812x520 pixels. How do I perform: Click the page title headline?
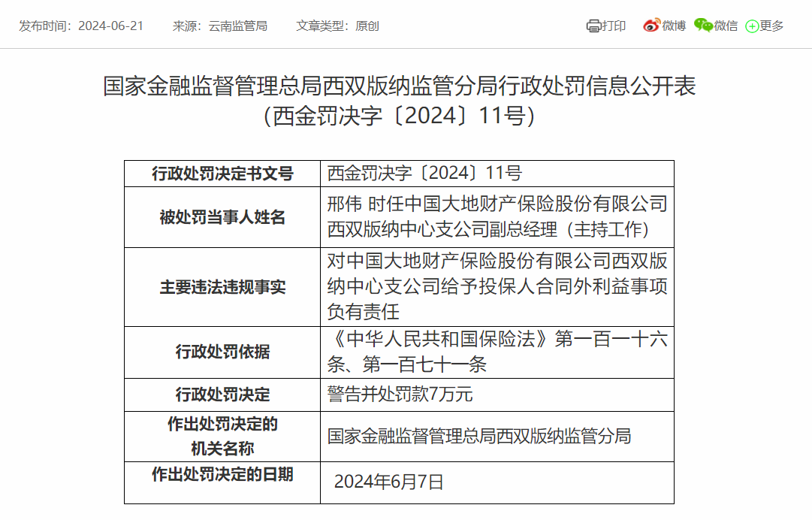tap(400, 86)
